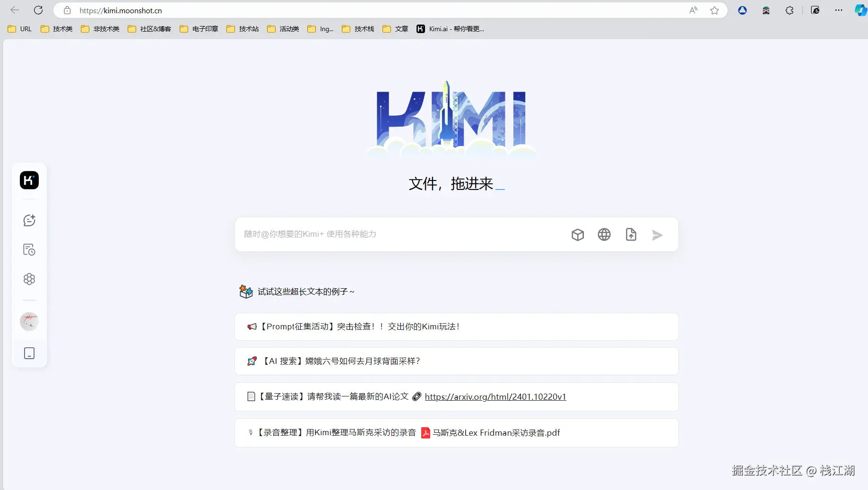
Task: View site info lock icon
Action: (67, 10)
